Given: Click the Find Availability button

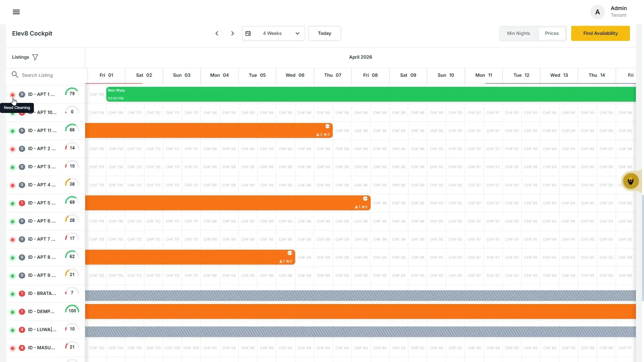Looking at the screenshot, I should (x=600, y=34).
